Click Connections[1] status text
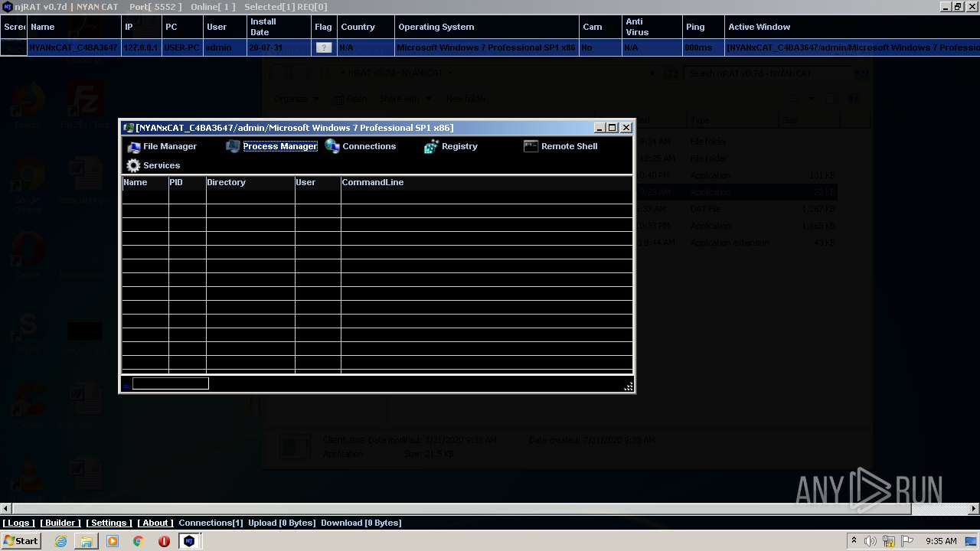The height and width of the screenshot is (551, 980). coord(211,523)
